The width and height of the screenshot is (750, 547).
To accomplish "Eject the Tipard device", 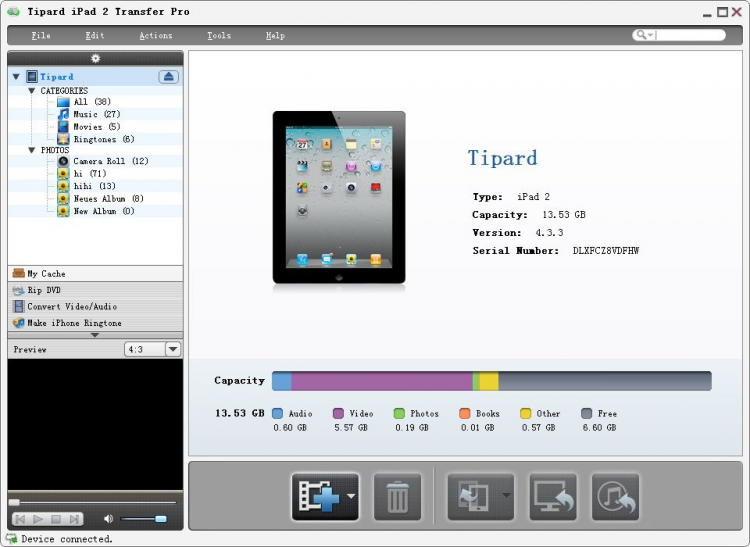I will pyautogui.click(x=168, y=77).
